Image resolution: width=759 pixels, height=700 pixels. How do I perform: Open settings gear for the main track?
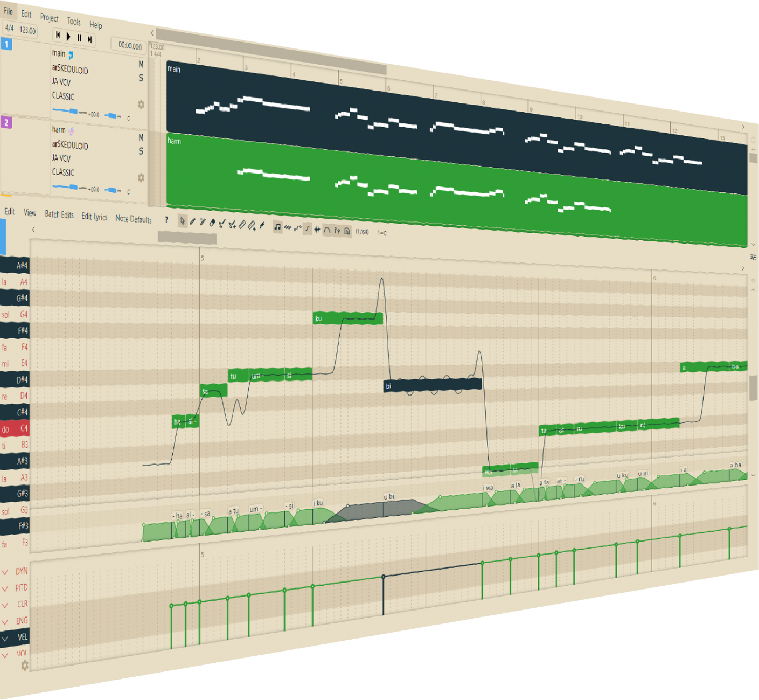point(141,105)
